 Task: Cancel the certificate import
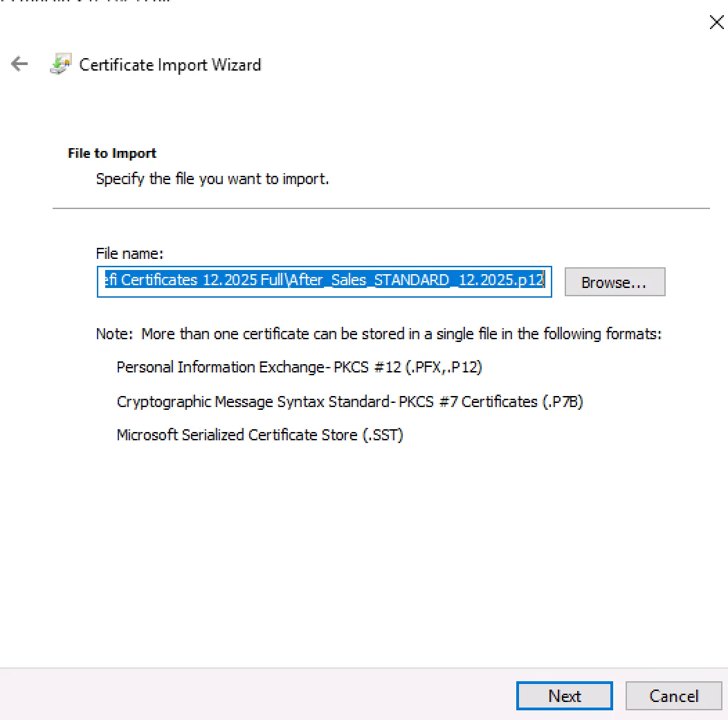pos(673,696)
